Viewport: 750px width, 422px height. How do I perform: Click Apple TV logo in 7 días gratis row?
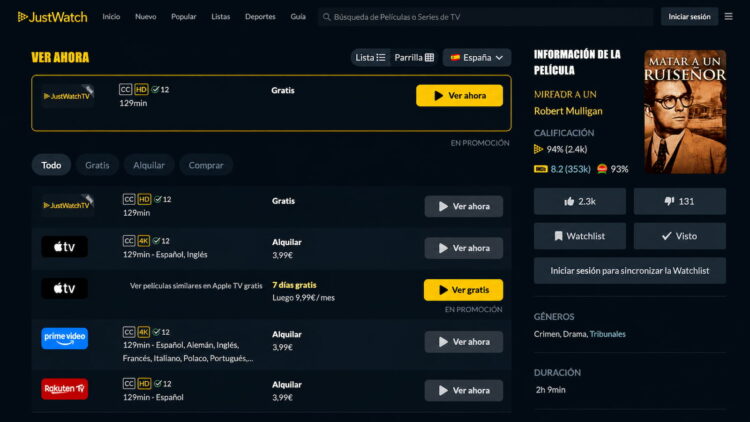[65, 289]
